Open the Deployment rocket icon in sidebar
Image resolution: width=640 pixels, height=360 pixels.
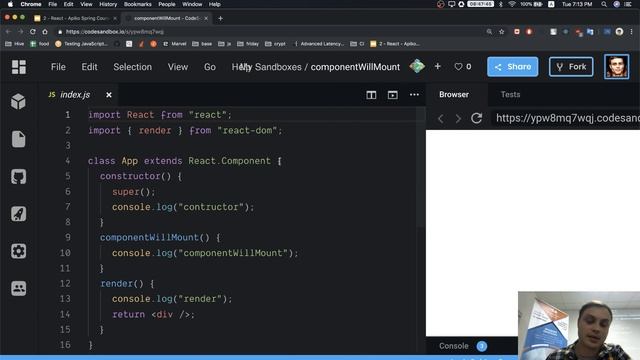[18, 213]
